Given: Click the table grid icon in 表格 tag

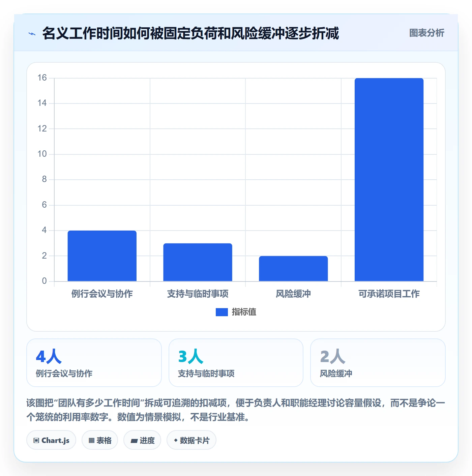Looking at the screenshot, I should 91,441.
